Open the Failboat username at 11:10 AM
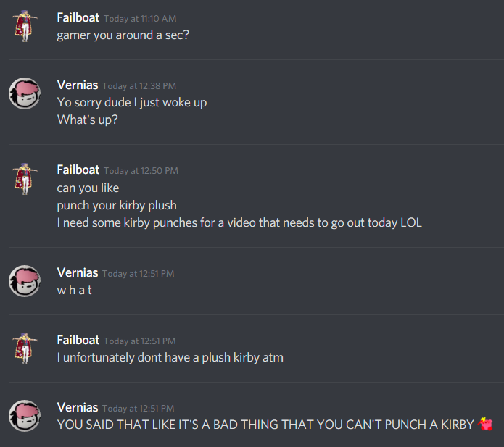 tap(78, 17)
